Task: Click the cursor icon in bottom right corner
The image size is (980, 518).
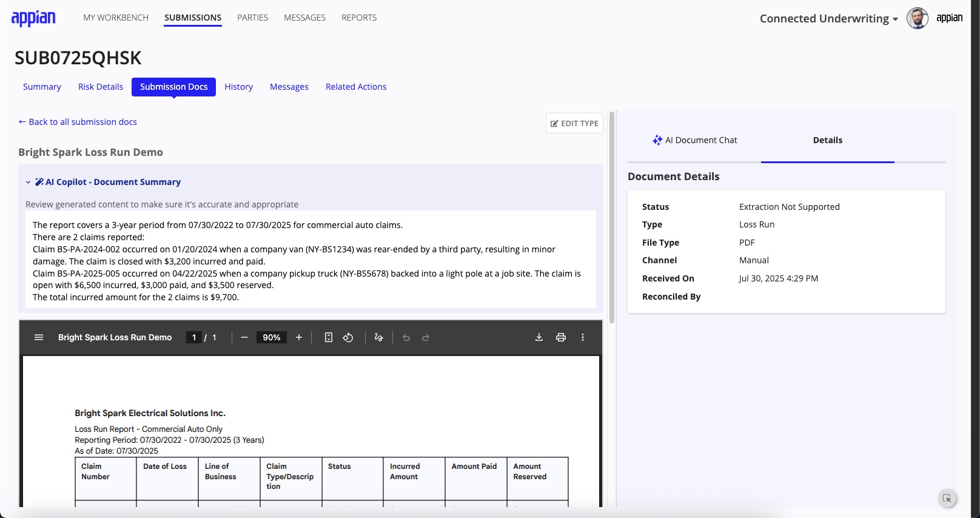Action: 947,499
